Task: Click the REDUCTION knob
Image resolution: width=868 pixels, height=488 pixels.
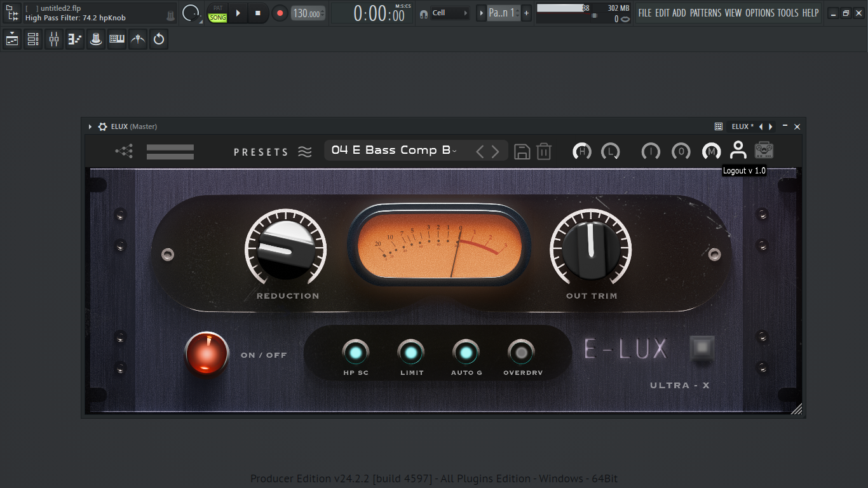Action: (286, 248)
